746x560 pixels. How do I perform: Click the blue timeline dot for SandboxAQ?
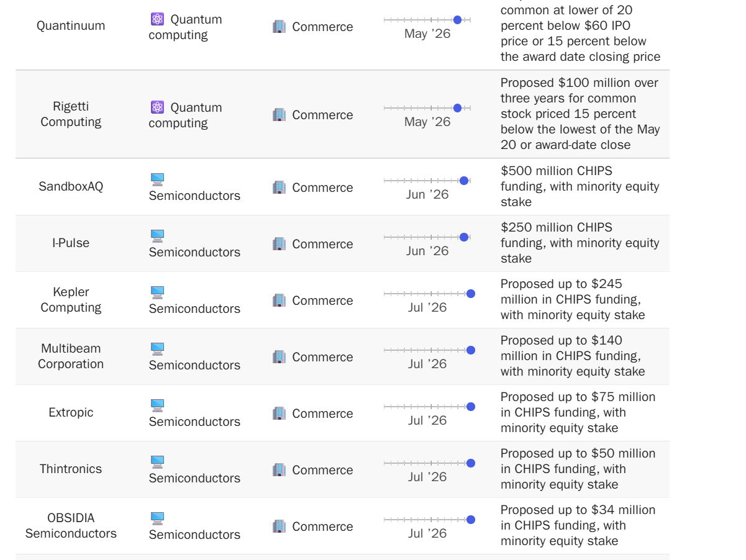[464, 181]
